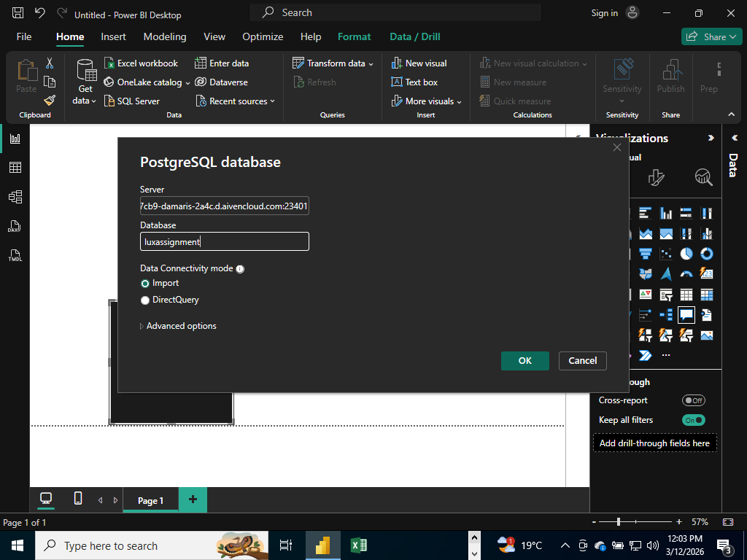
Task: Click the zoom in plus button
Action: (x=679, y=522)
